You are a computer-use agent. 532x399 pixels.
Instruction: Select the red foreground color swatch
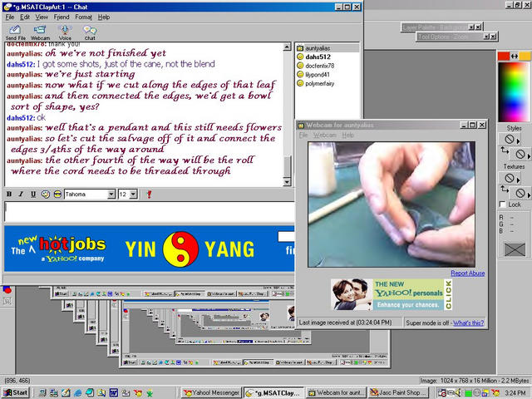tap(504, 56)
